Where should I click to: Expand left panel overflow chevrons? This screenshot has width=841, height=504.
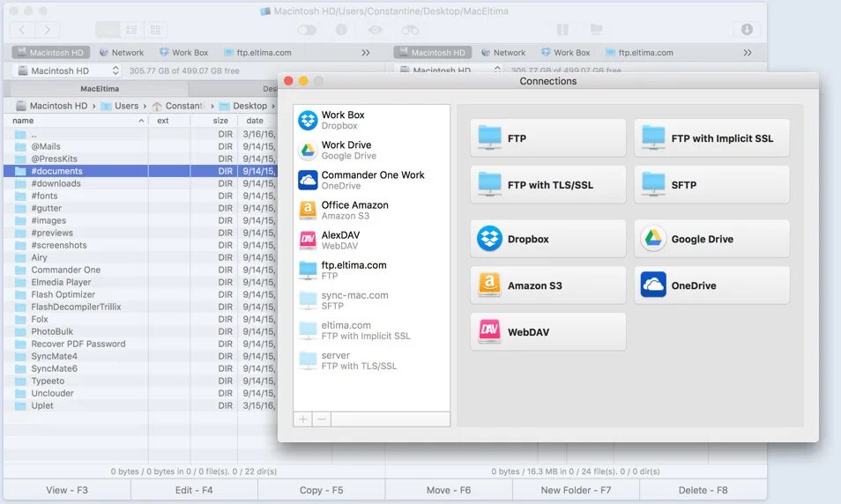[x=366, y=53]
